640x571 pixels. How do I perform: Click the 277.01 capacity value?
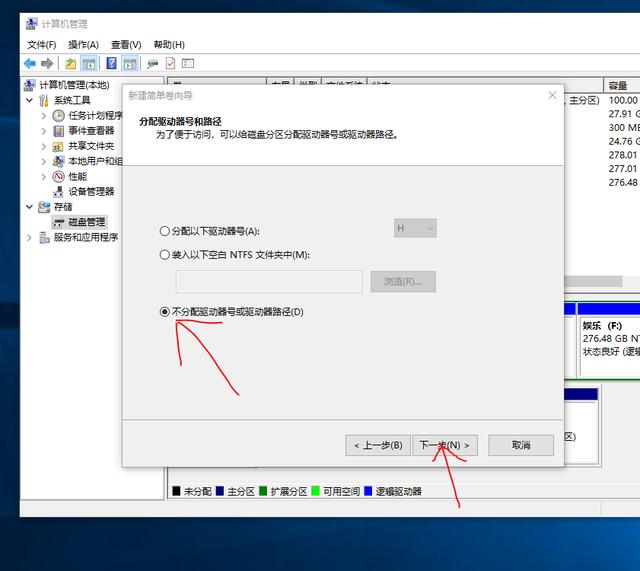(x=623, y=169)
